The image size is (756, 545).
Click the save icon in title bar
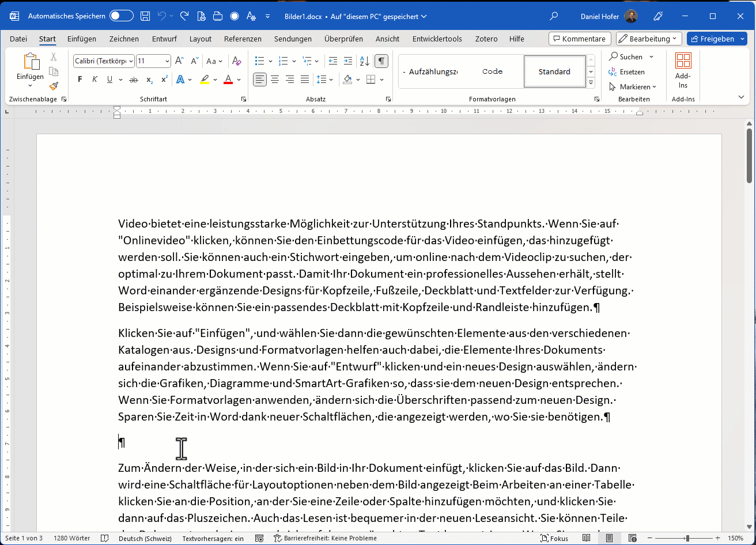tap(145, 16)
